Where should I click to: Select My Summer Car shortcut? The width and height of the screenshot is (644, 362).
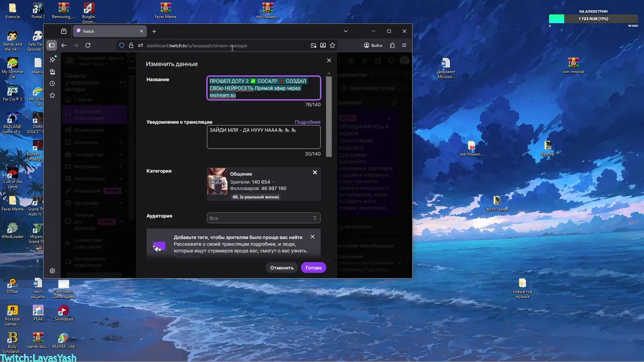13,68
